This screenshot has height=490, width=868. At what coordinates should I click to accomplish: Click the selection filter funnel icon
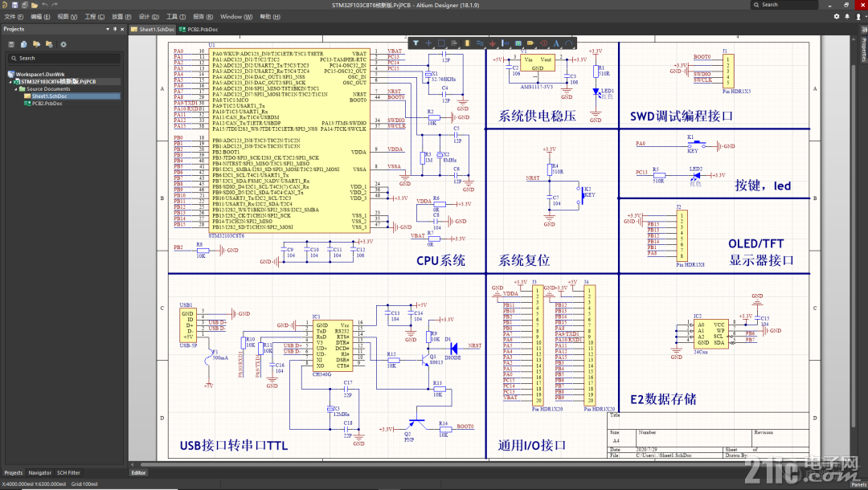coord(416,43)
